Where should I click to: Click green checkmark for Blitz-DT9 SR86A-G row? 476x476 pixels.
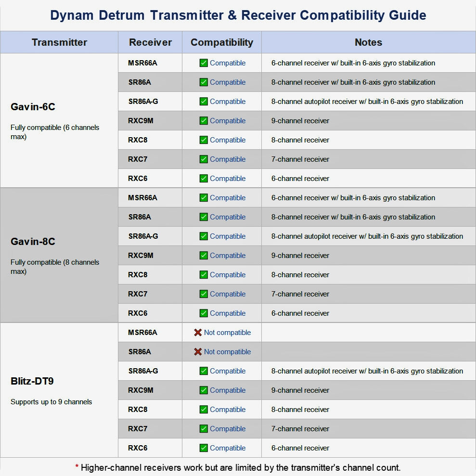tap(204, 371)
